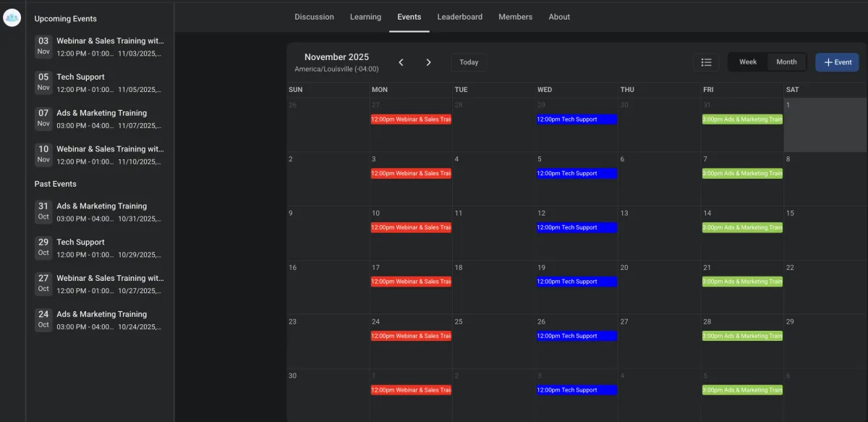868x422 pixels.
Task: Click blue Tech Support event on November 19
Action: pyautogui.click(x=576, y=282)
